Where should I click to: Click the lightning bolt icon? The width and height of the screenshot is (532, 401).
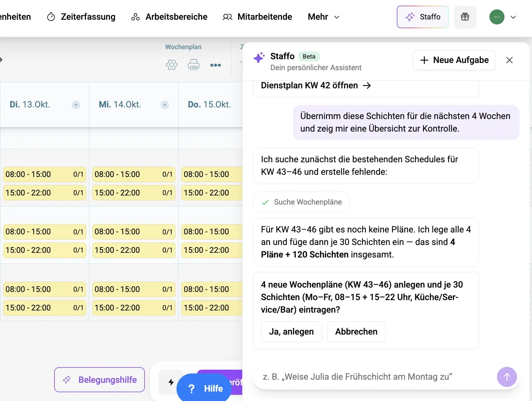[171, 382]
